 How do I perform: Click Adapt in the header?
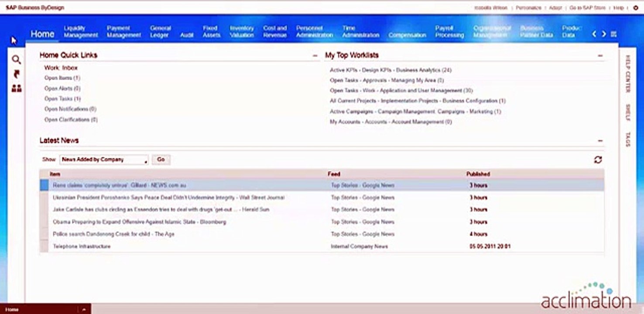555,8
